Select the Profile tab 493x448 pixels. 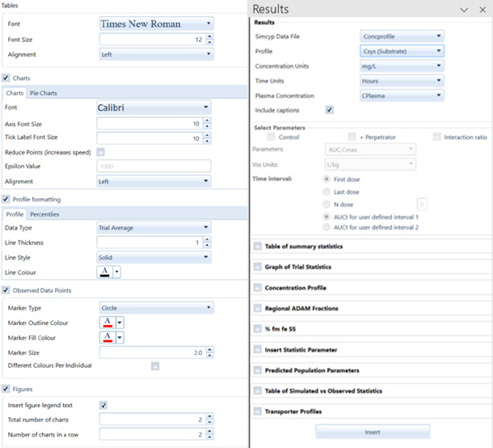15,214
